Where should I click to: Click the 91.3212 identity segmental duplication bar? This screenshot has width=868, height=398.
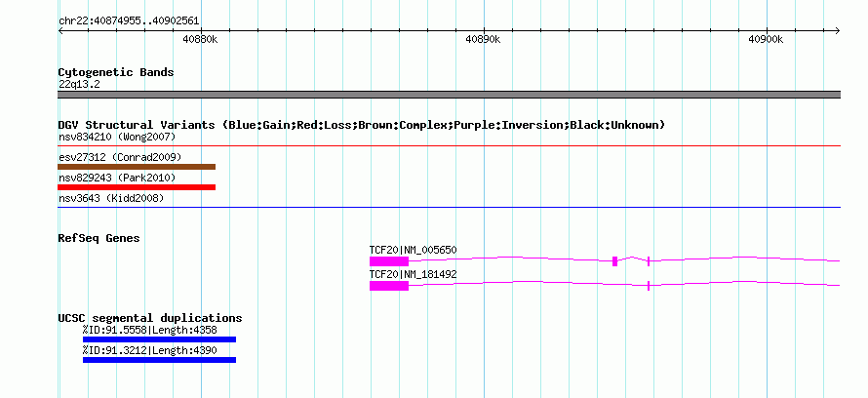click(159, 360)
